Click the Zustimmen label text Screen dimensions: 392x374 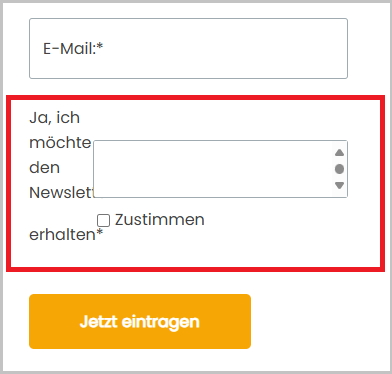[x=160, y=220]
